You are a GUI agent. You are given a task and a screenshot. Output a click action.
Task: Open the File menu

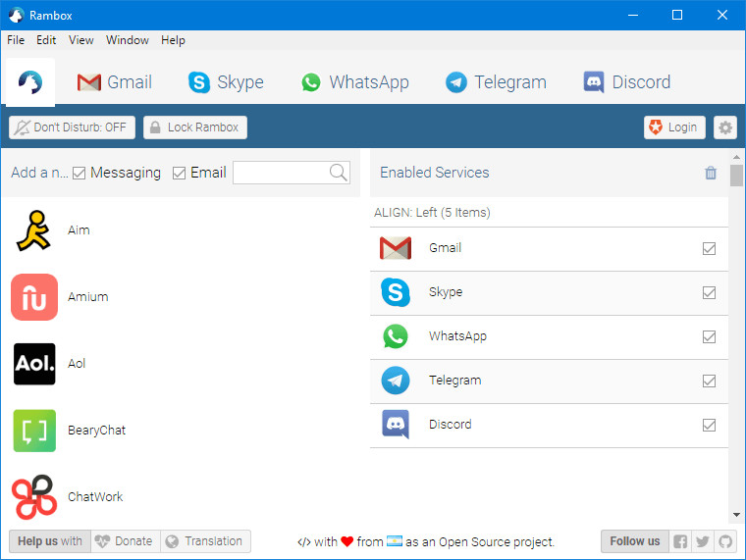[16, 40]
